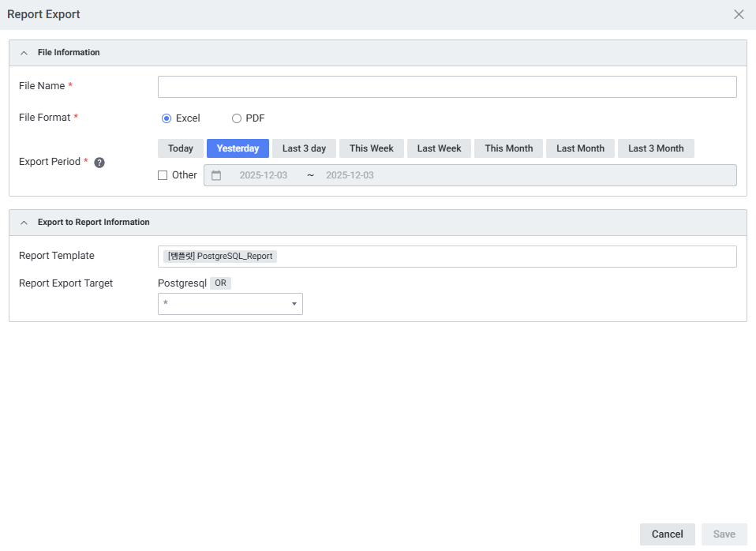The image size is (756, 551).
Task: Choose the Yesterday export period
Action: 238,148
